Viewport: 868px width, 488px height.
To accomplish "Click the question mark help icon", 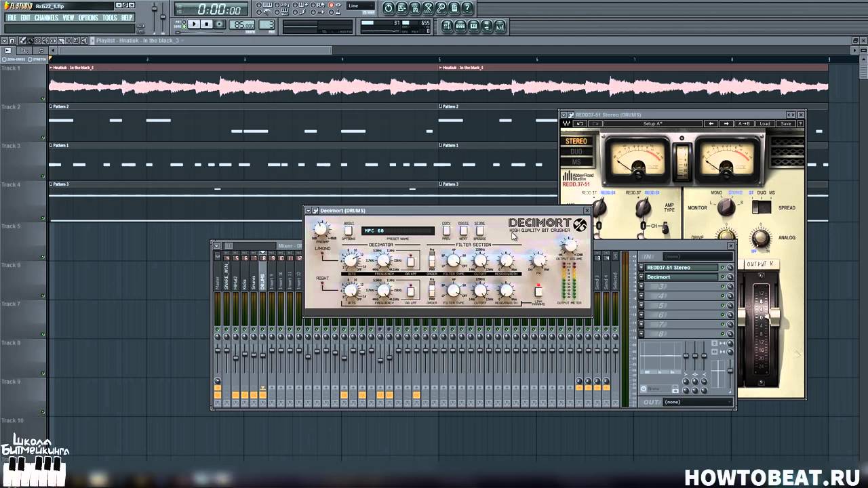I will pos(467,8).
